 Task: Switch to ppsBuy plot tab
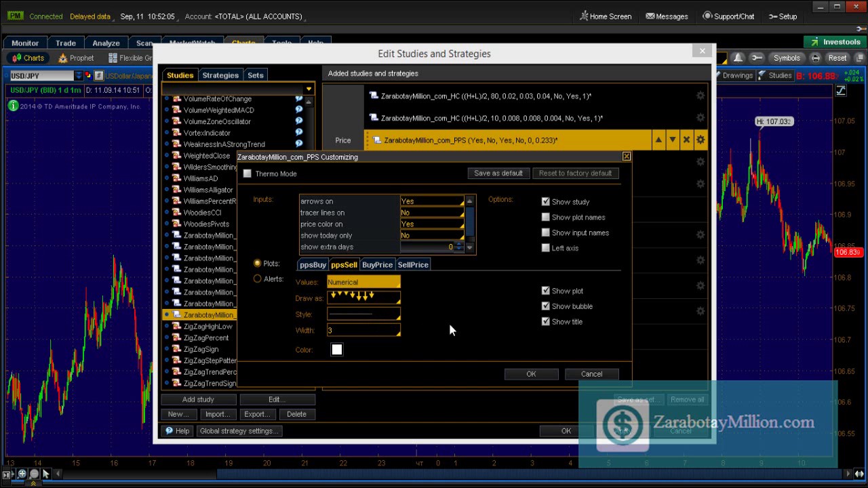(313, 265)
